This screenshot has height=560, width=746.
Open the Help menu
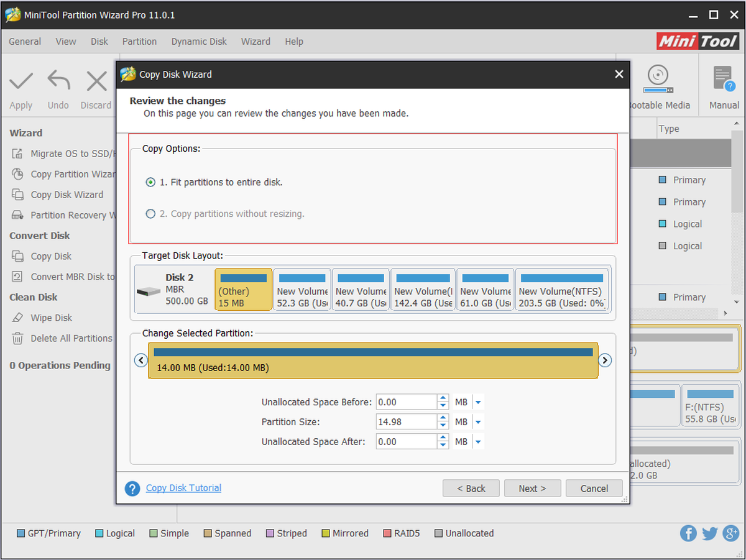click(294, 42)
